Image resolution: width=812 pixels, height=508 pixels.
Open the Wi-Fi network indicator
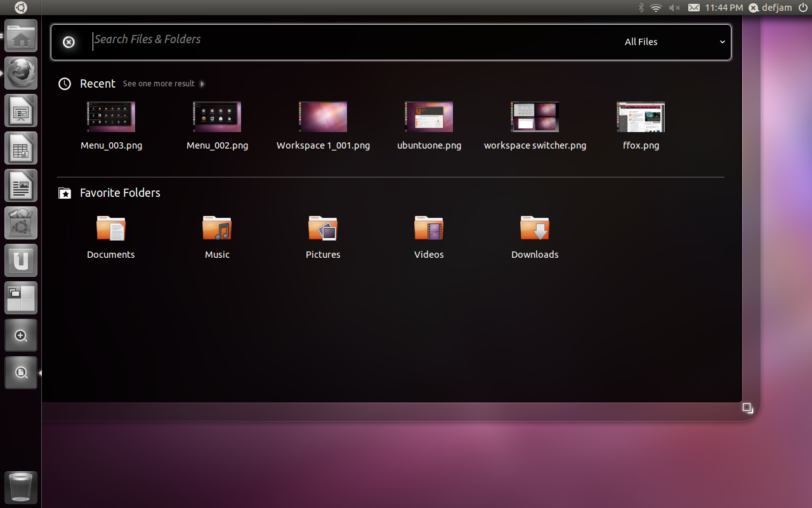[x=656, y=8]
